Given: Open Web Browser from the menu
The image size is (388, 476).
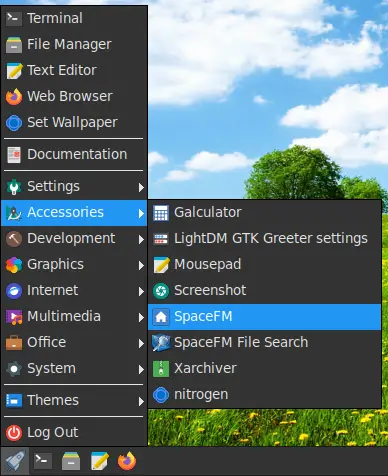Looking at the screenshot, I should pos(74,96).
